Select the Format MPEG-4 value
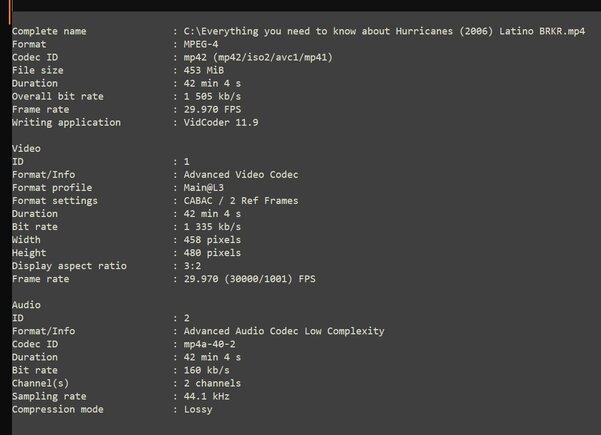This screenshot has height=435, width=601. tap(201, 44)
